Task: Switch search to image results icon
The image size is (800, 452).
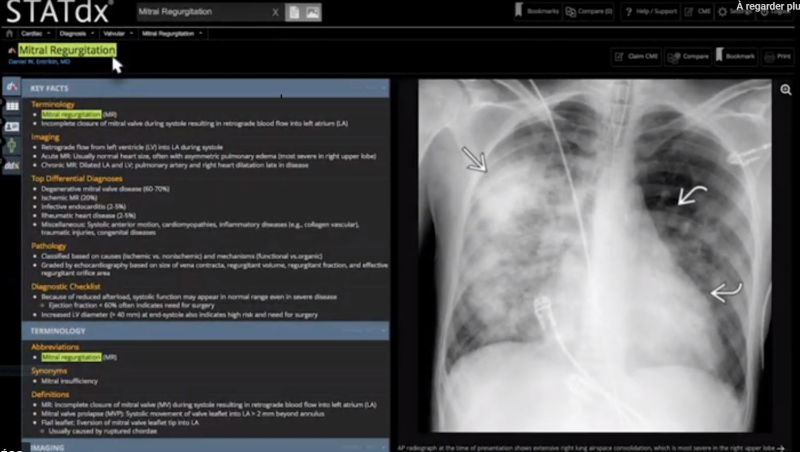Action: pyautogui.click(x=312, y=12)
